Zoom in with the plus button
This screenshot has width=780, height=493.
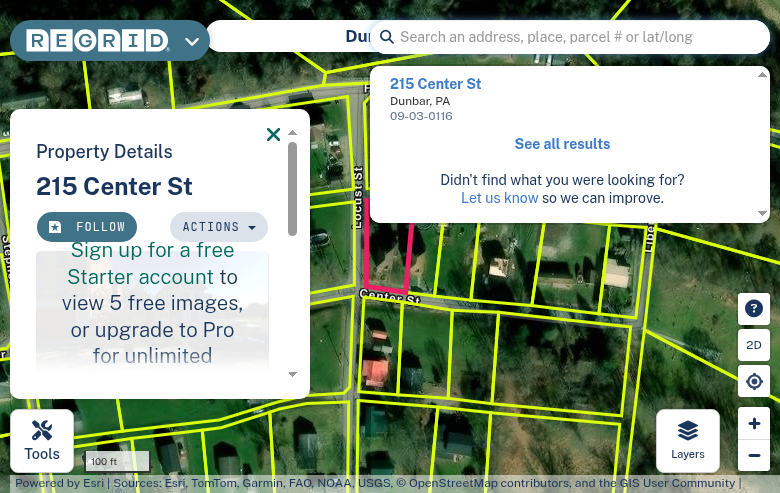754,423
